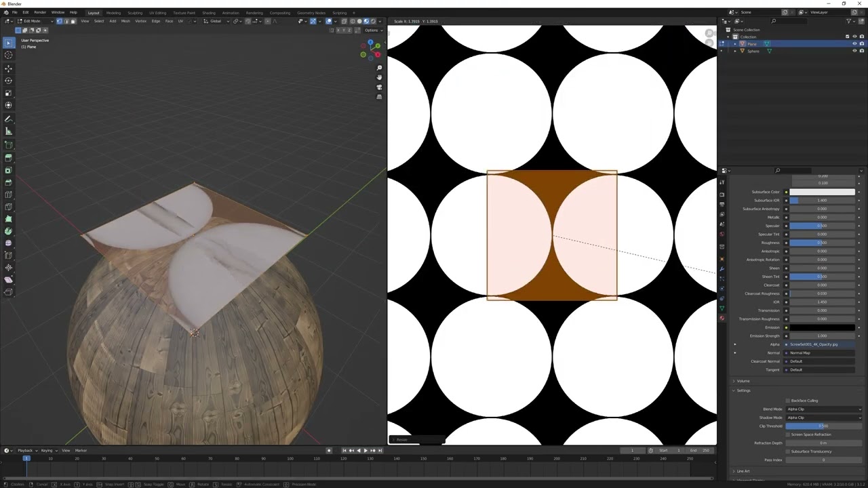The image size is (868, 488).
Task: Open the Render menu
Action: [x=40, y=12]
